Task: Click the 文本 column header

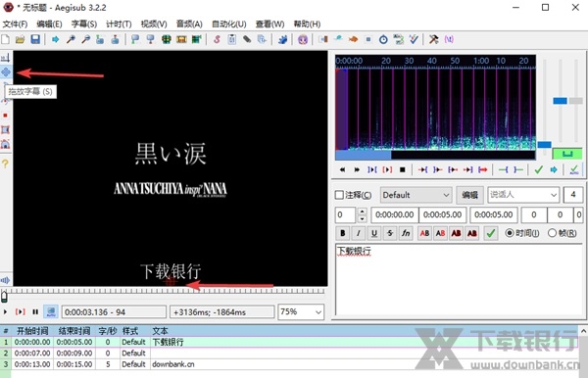Action: (160, 331)
